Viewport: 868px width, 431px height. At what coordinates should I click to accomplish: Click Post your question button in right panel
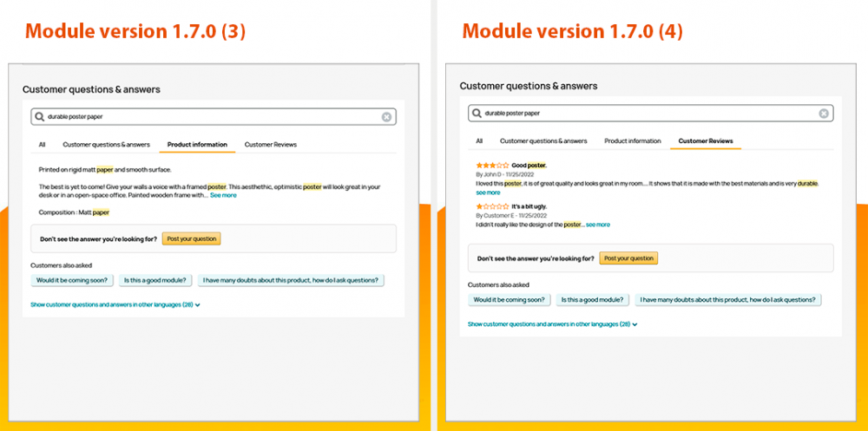click(628, 258)
